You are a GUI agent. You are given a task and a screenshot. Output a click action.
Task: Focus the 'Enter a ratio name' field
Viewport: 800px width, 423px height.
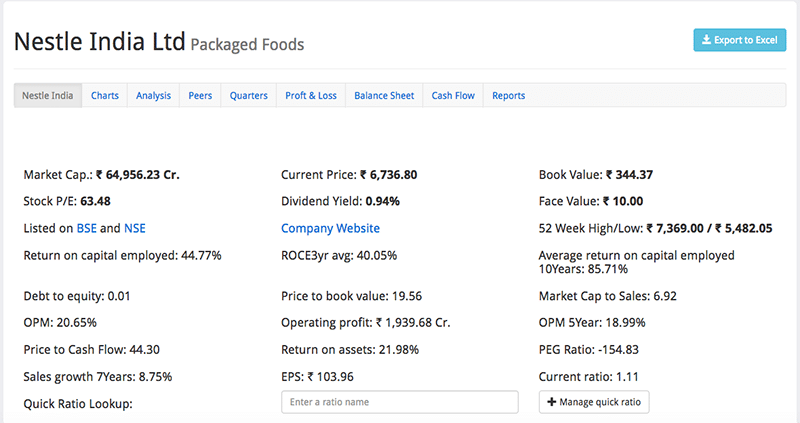pyautogui.click(x=399, y=402)
